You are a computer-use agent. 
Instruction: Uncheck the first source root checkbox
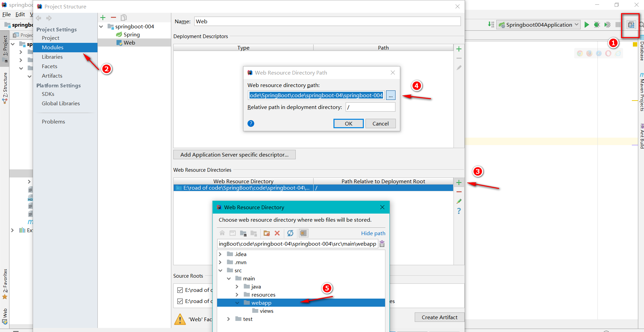click(x=180, y=290)
